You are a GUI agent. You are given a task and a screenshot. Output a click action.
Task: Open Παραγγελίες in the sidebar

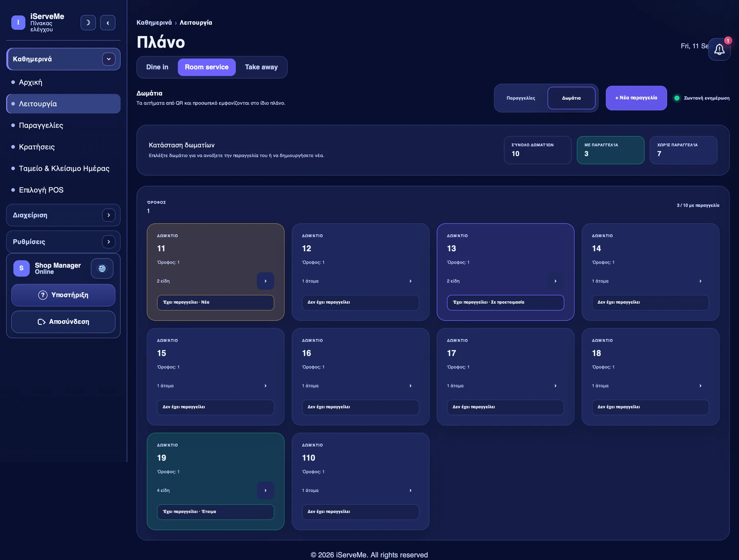point(63,125)
